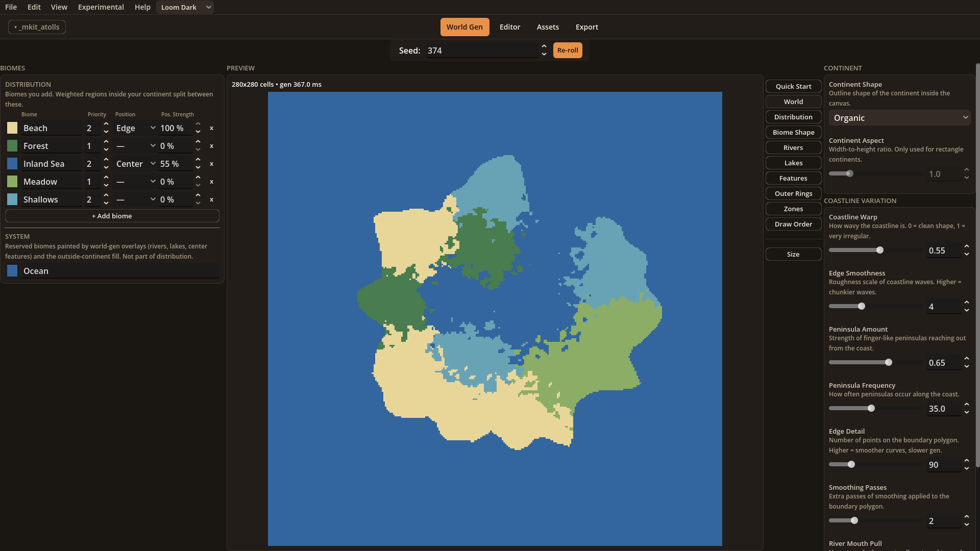Remove the Shallows biome row
This screenshot has height=551, width=980.
point(211,199)
